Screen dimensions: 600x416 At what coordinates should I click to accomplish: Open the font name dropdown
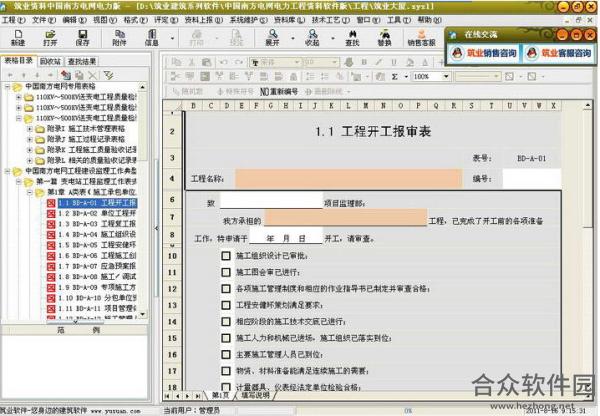click(x=297, y=62)
